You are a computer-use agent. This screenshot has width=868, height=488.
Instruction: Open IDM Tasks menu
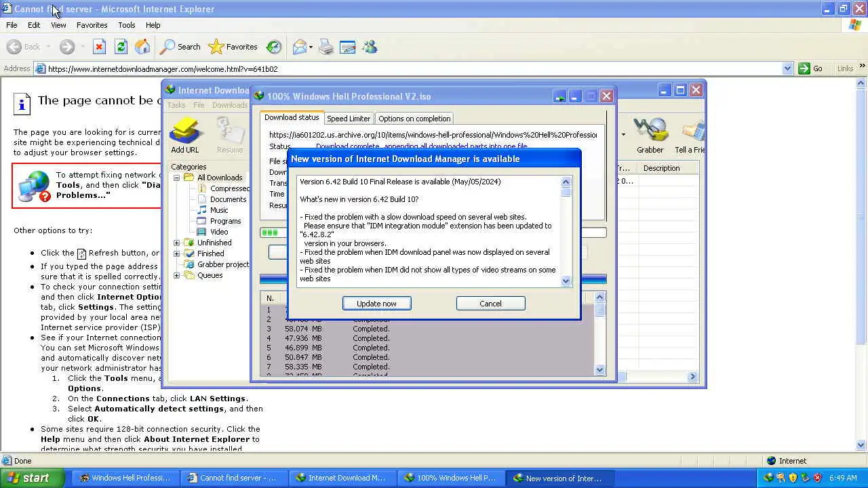(x=176, y=105)
